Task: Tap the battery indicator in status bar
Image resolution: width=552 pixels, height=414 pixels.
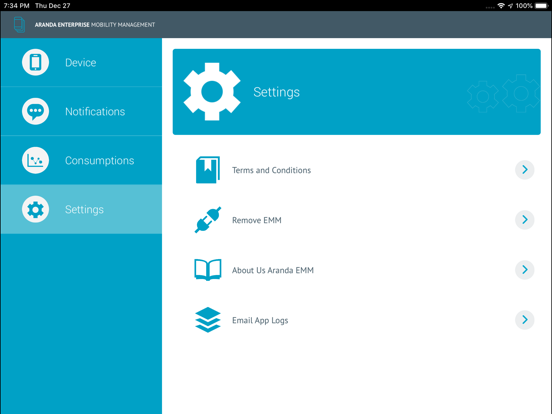Action: (542, 6)
